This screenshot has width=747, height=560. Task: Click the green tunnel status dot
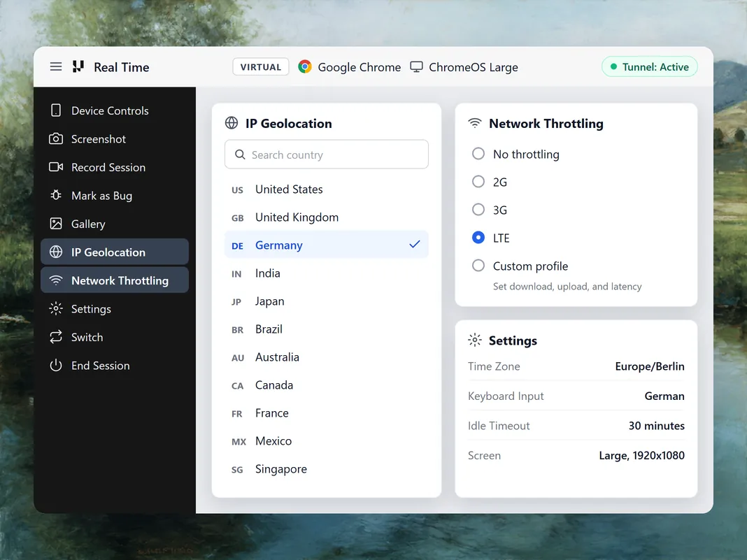point(613,66)
